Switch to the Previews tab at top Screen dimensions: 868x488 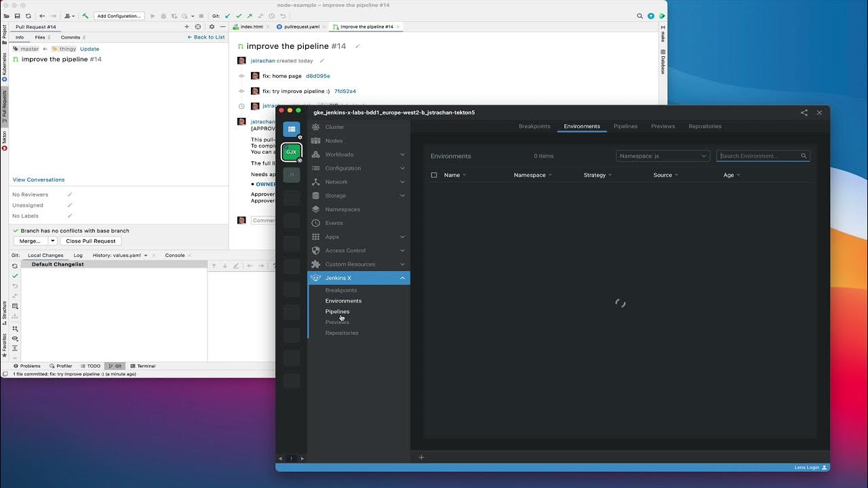[x=663, y=126]
